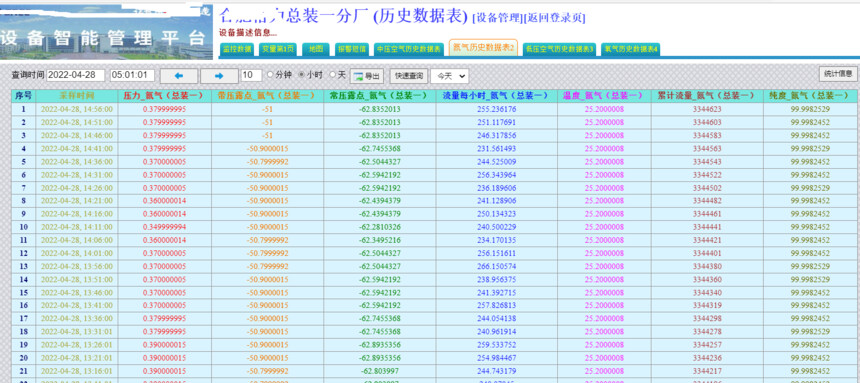Click the 导出 export button
Image resolution: width=860 pixels, height=383 pixels.
tap(366, 76)
